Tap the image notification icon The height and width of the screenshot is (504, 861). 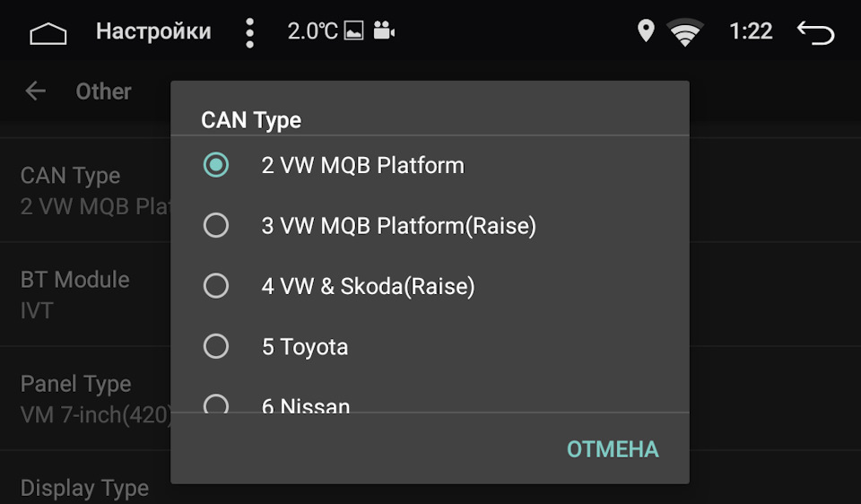(354, 32)
